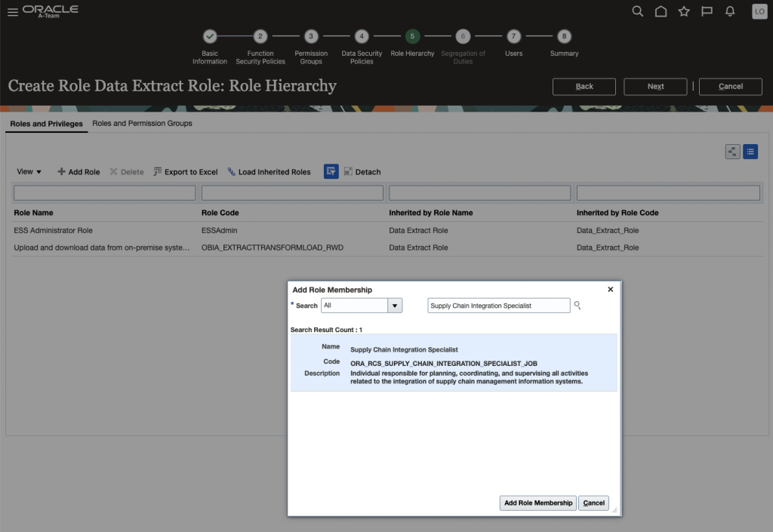Click ORA_RCS_SUPPLY_CHAIN_INTEGRATION_SPECIALIST_JOB code

tap(444, 364)
